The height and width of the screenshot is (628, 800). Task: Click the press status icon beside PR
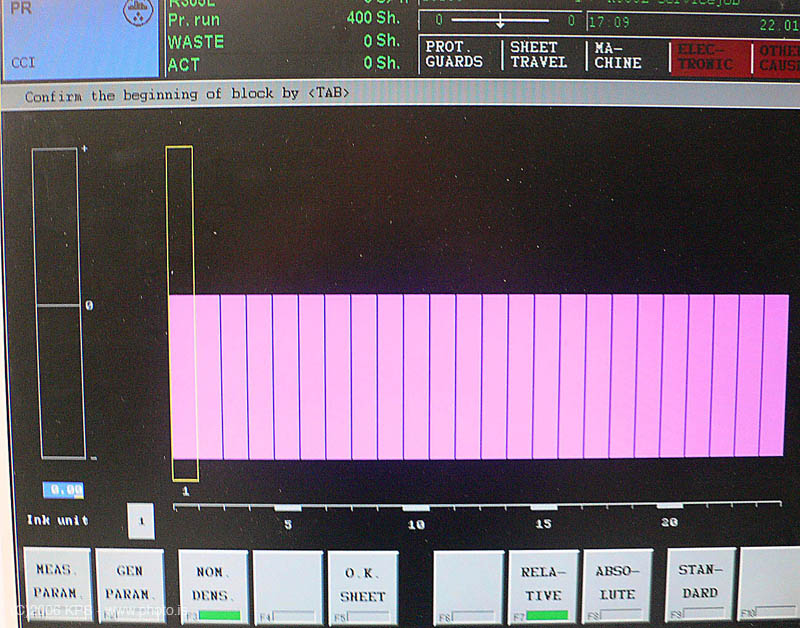[x=133, y=13]
